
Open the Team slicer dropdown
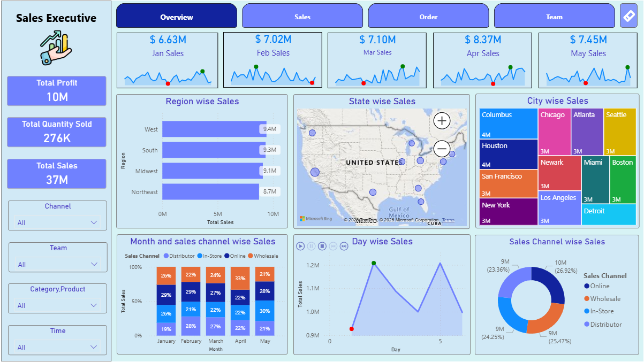coord(57,264)
